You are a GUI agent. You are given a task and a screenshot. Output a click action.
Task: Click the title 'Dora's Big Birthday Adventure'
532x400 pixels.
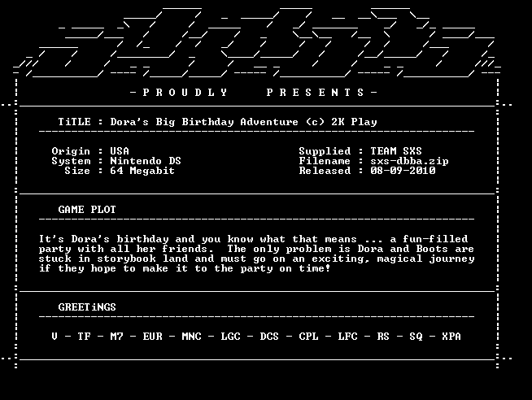pyautogui.click(x=204, y=122)
